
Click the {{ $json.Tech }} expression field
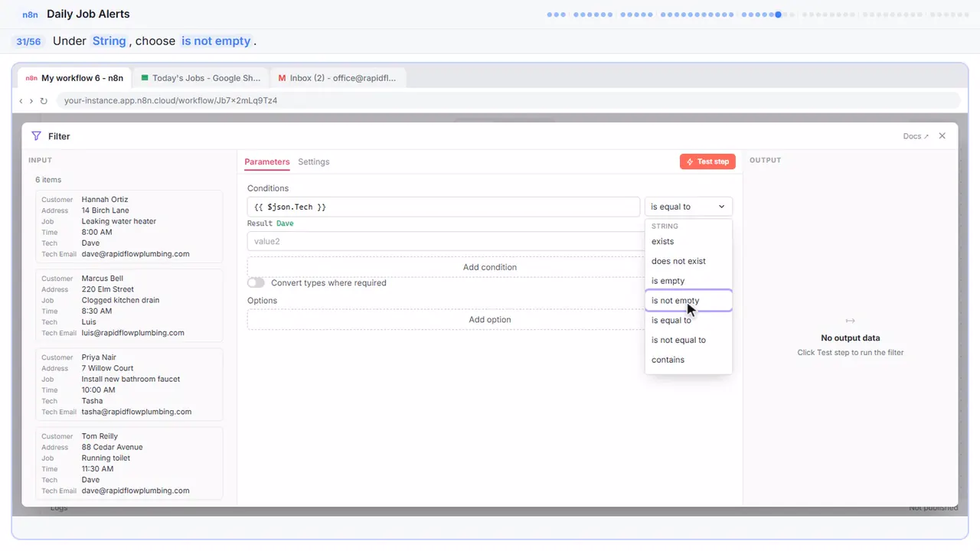(x=443, y=207)
